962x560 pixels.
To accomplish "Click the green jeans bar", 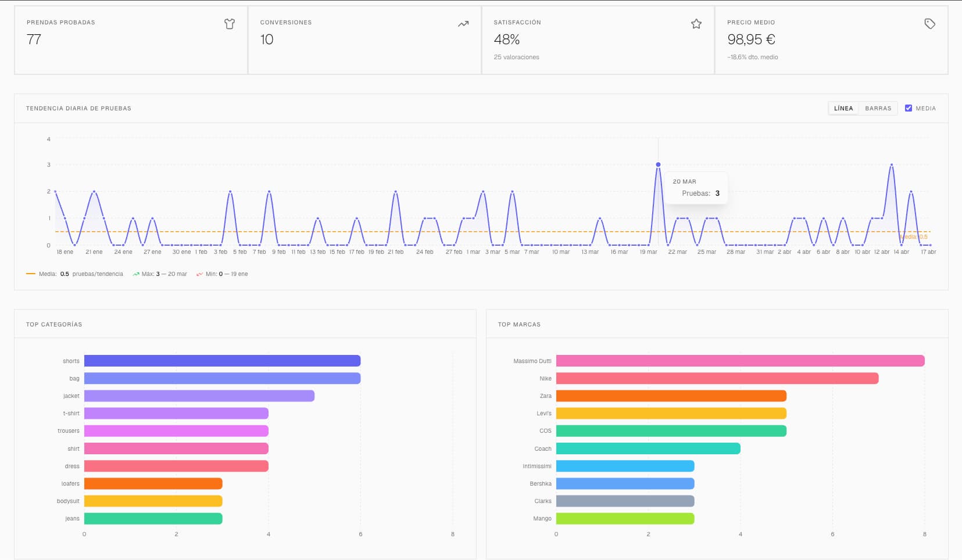I will click(x=153, y=519).
